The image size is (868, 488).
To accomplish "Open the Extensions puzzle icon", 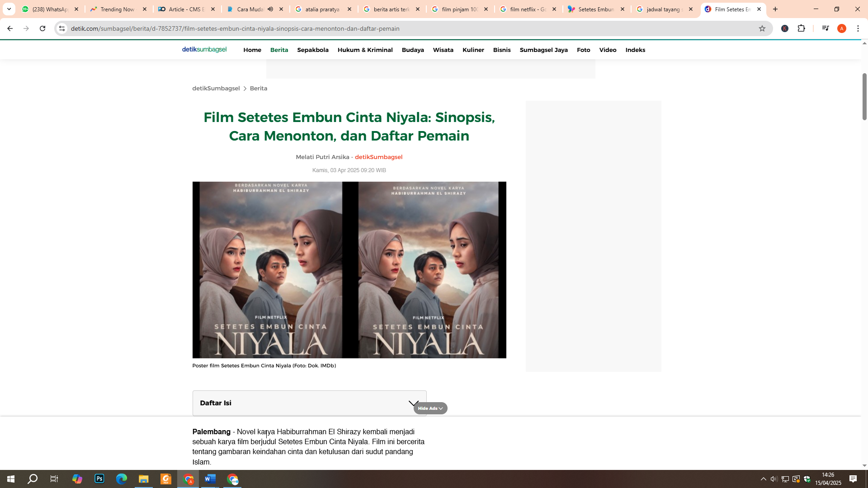I will [802, 28].
